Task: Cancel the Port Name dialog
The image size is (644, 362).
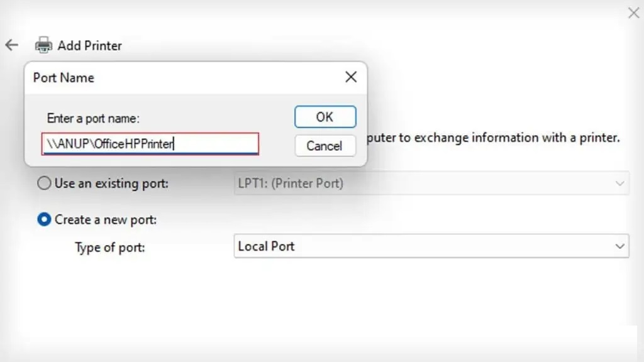Action: click(325, 146)
